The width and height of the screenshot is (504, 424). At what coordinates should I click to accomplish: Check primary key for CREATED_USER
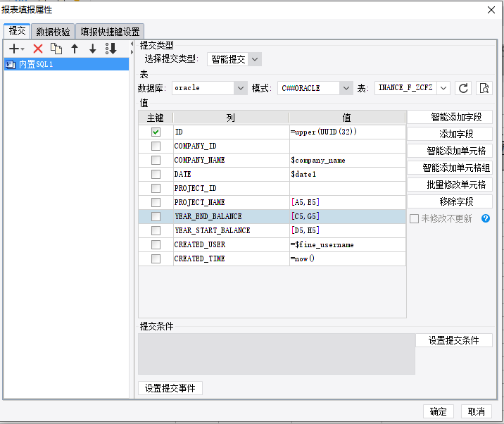point(156,245)
